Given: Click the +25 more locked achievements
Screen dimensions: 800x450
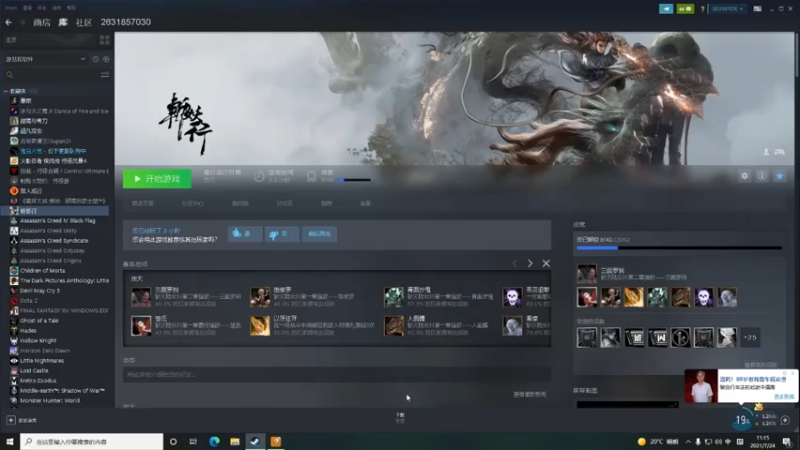Looking at the screenshot, I should (750, 337).
